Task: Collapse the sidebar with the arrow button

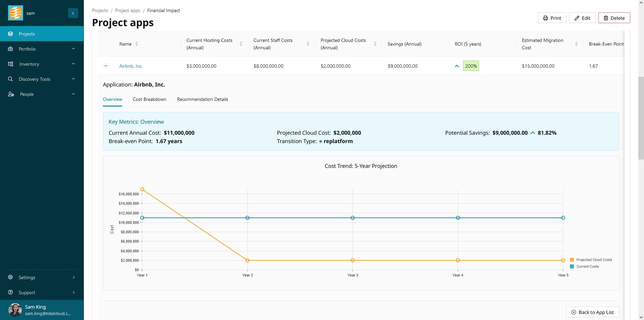Action: pyautogui.click(x=73, y=13)
